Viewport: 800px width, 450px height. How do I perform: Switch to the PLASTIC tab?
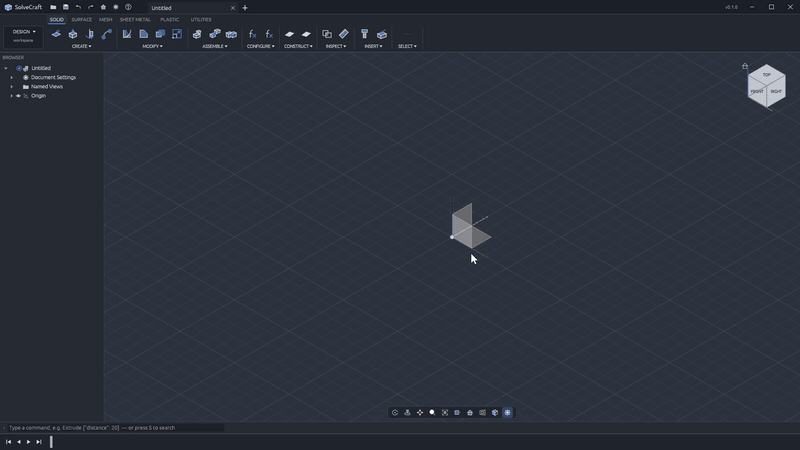point(169,20)
